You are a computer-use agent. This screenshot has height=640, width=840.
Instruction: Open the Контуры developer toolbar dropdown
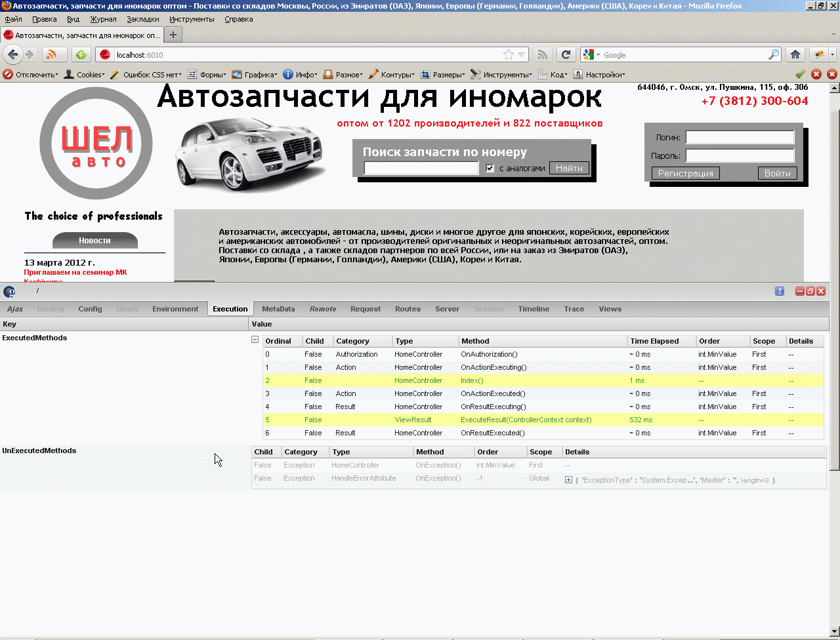pos(391,75)
